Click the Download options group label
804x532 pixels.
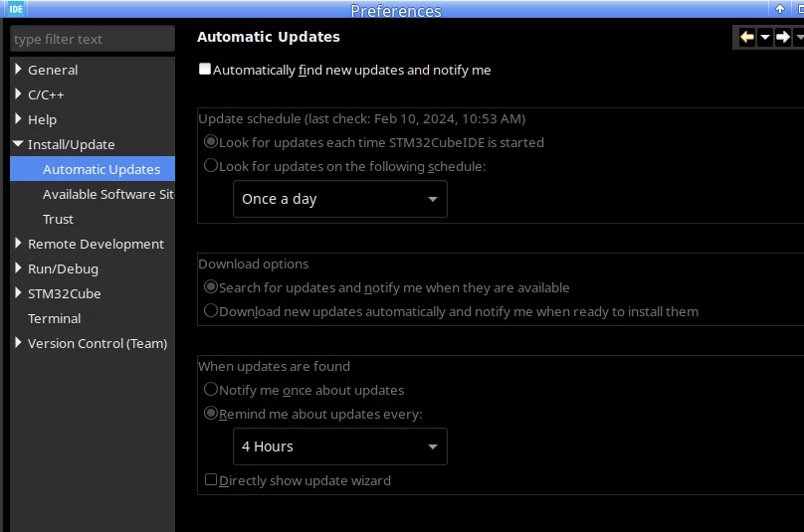coord(254,264)
